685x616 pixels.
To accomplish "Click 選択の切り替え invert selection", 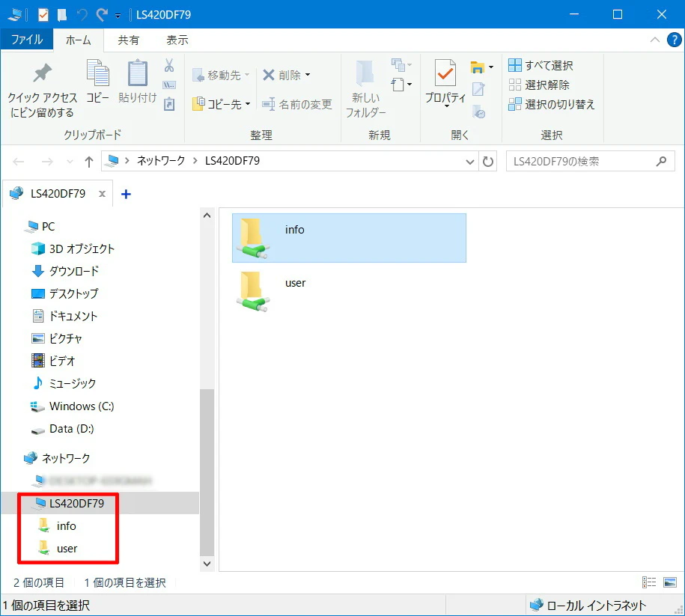I will 552,105.
